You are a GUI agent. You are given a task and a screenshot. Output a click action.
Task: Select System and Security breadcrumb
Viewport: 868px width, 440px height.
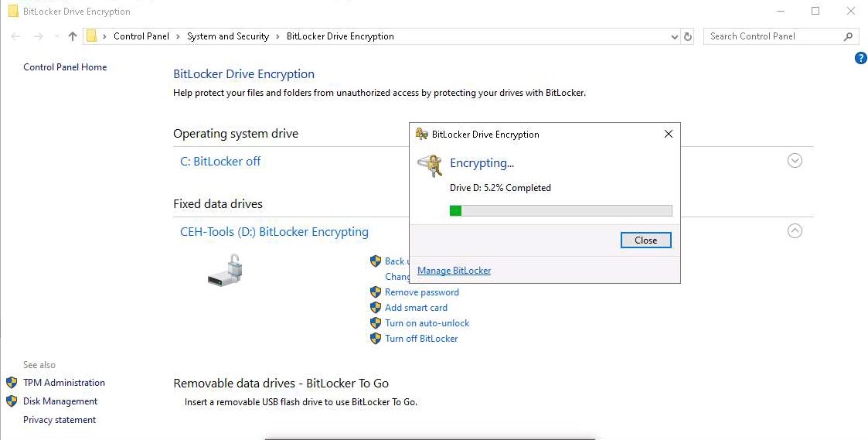[228, 36]
